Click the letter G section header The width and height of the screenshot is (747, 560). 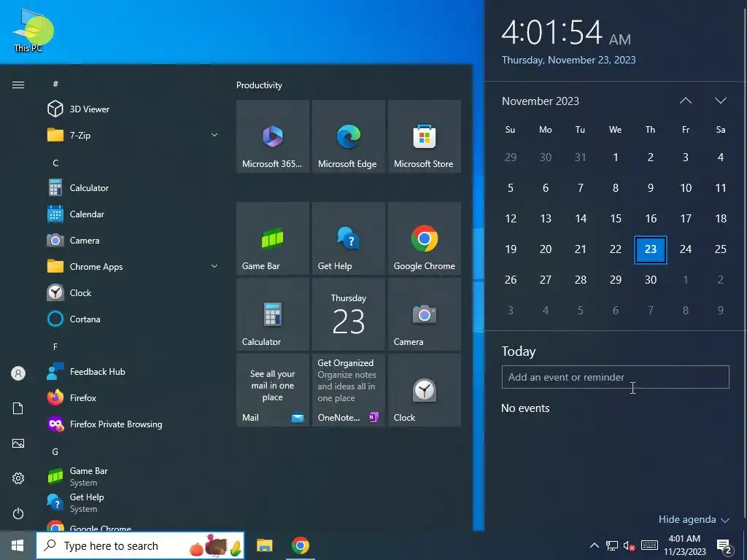[55, 452]
